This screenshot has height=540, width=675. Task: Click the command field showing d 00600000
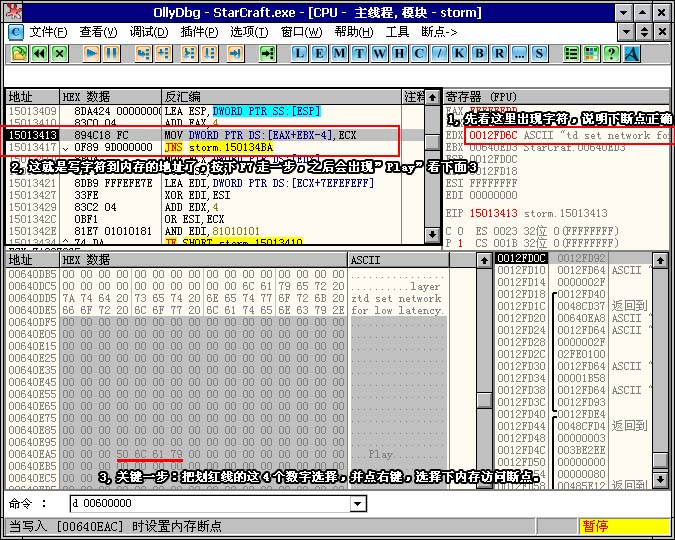tap(210, 503)
